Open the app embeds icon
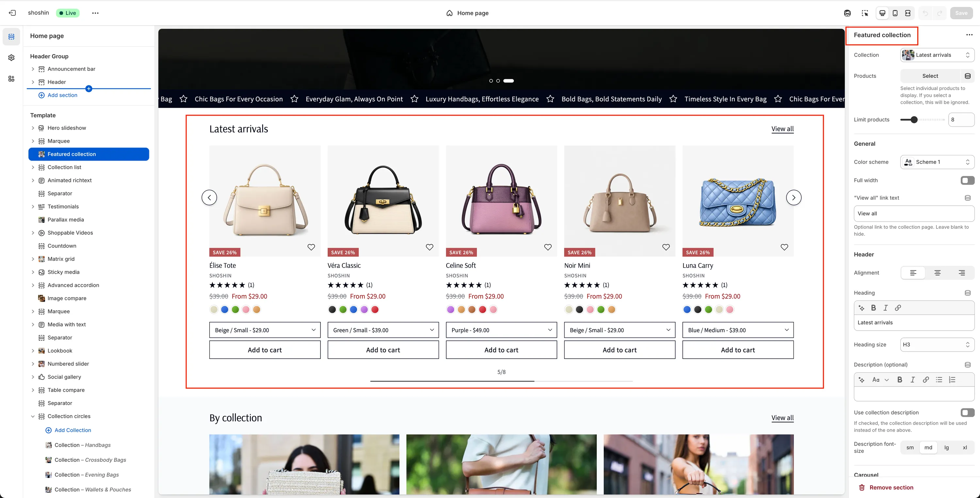 pos(11,79)
